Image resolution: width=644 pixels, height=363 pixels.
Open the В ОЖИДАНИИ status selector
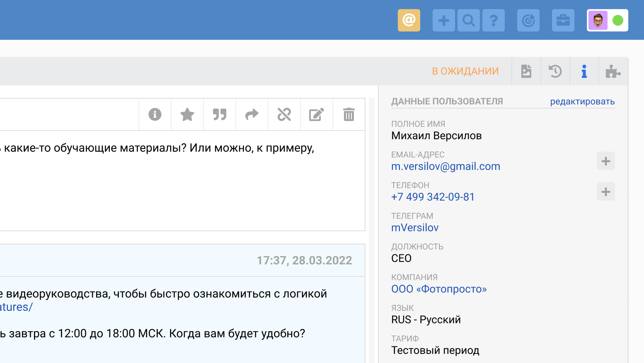point(465,71)
